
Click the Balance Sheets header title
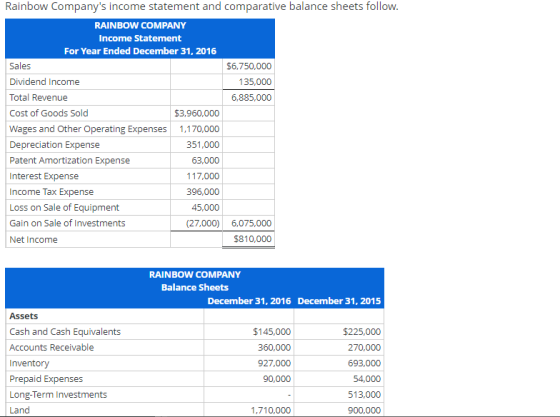click(x=195, y=287)
